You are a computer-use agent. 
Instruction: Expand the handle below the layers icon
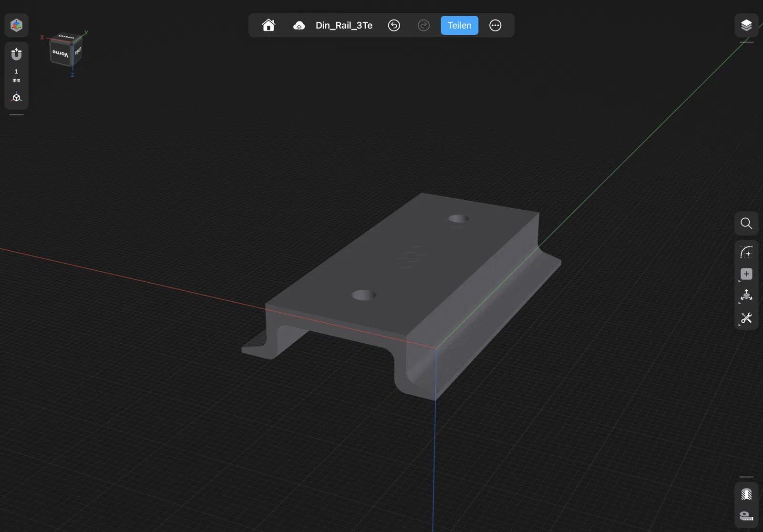(x=746, y=42)
